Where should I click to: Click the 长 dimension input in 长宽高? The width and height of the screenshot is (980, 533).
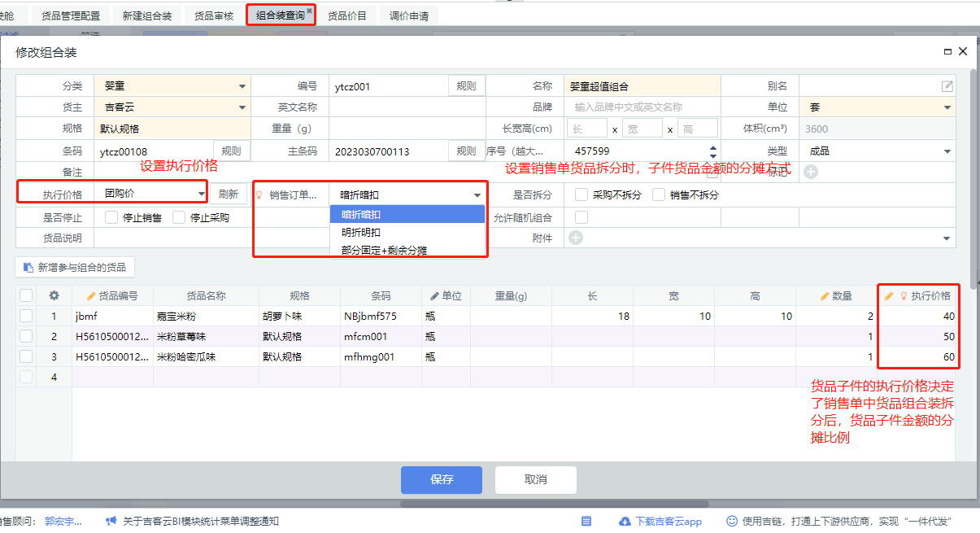pyautogui.click(x=587, y=129)
